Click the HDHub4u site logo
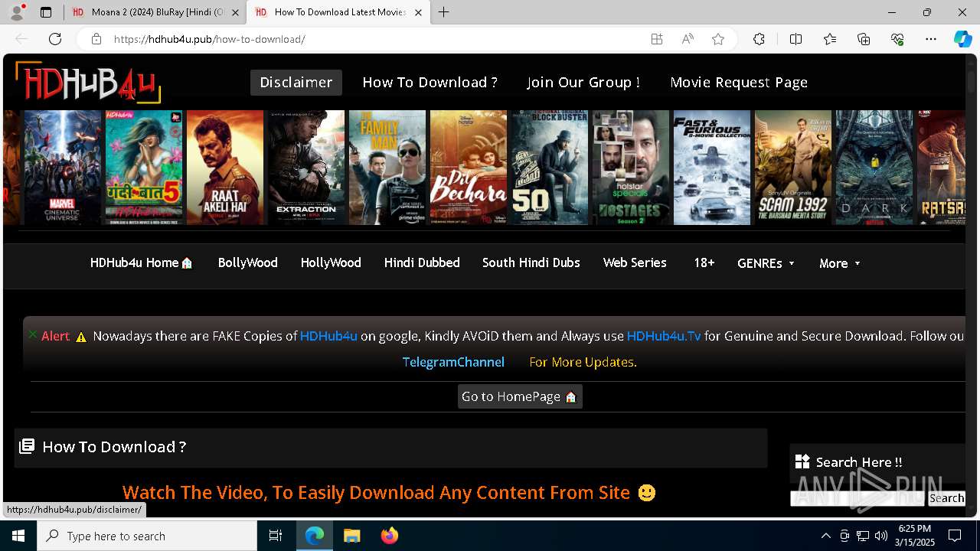This screenshot has width=980, height=551. click(88, 83)
